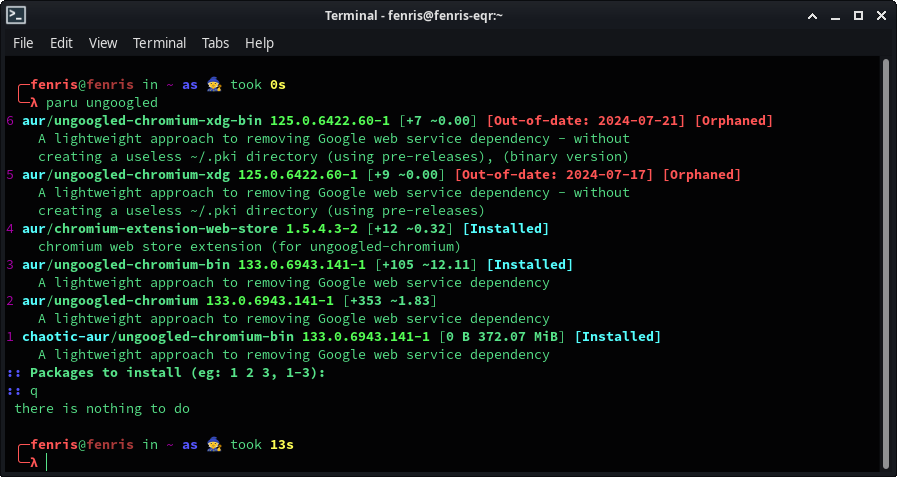The height and width of the screenshot is (477, 897).
Task: Close the Terminal window
Action: (881, 16)
